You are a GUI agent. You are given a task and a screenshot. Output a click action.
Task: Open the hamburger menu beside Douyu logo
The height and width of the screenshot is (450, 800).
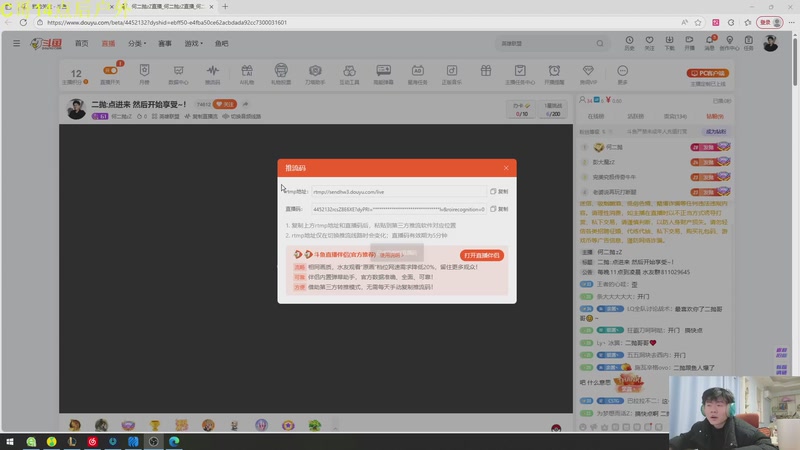coord(16,43)
